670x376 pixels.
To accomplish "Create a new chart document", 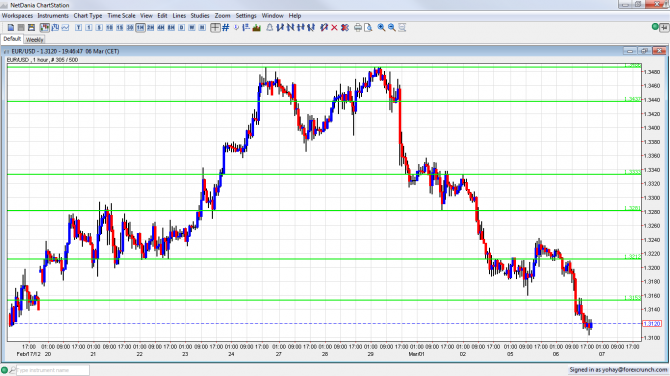I will coord(11,28).
